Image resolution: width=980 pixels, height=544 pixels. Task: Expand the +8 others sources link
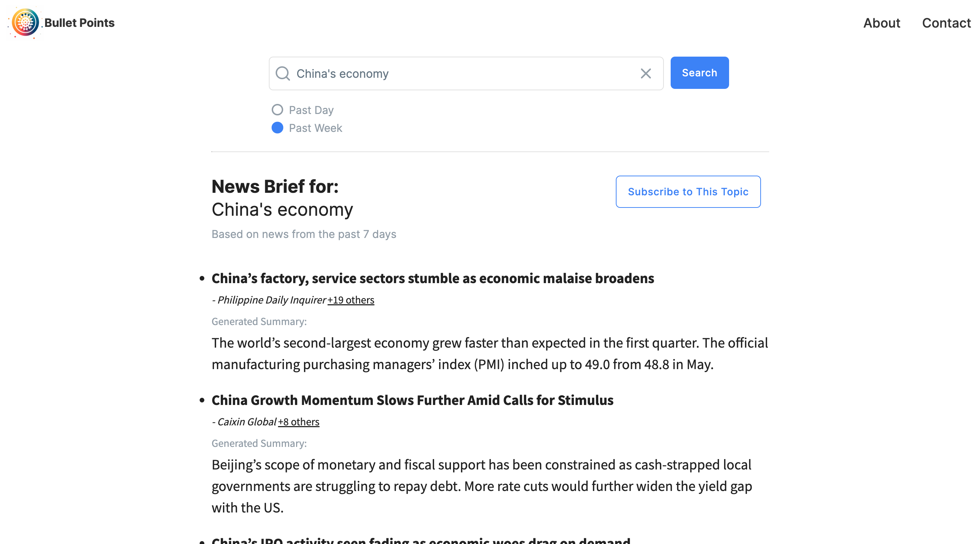point(299,421)
